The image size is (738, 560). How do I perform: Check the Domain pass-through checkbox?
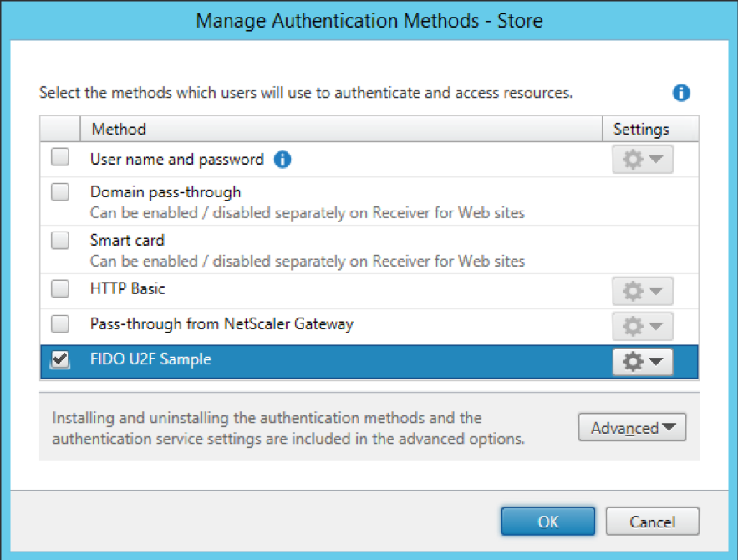click(60, 192)
